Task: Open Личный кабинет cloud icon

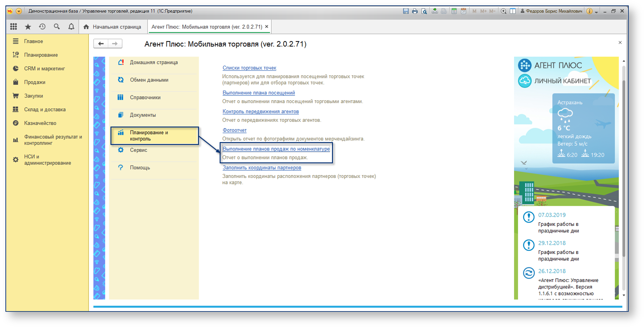Action: pyautogui.click(x=524, y=81)
